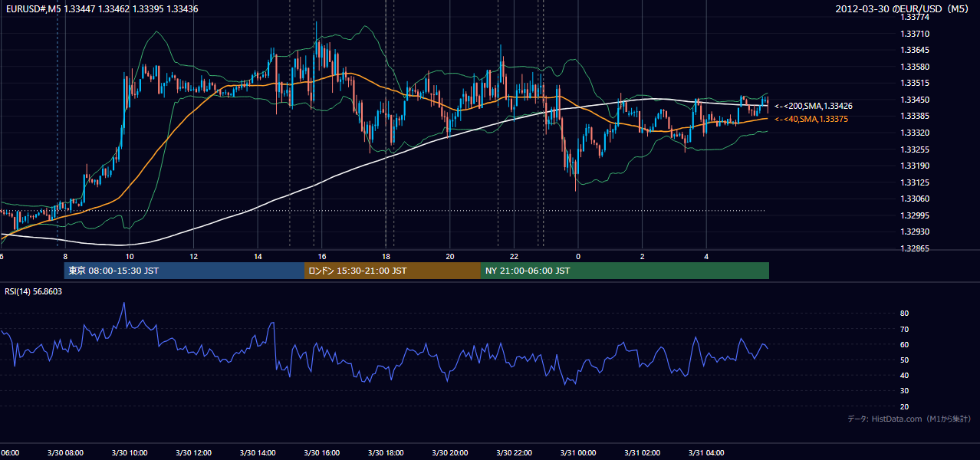Click price axis label 1.33580
This screenshot has height=460, width=980.
pos(914,67)
